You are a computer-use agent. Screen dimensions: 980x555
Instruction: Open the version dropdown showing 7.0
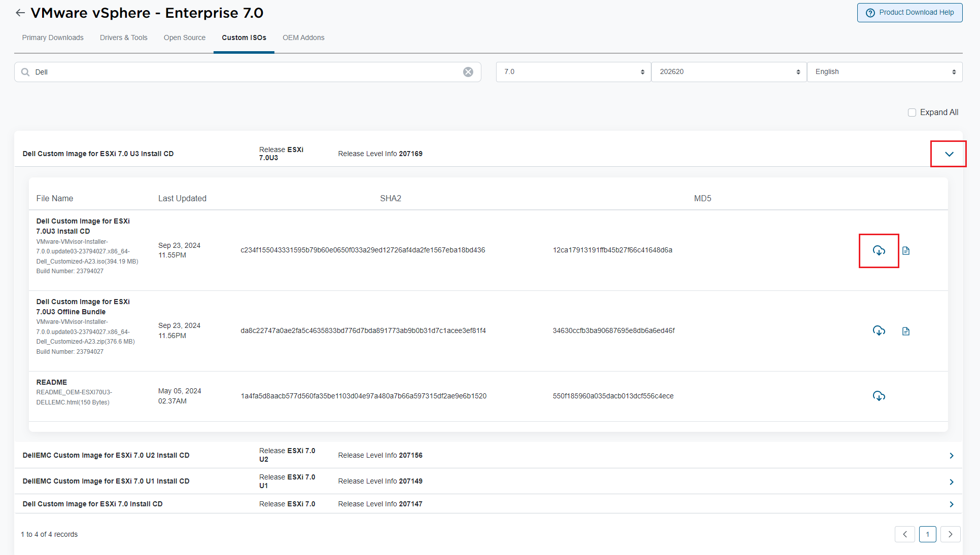pos(573,71)
